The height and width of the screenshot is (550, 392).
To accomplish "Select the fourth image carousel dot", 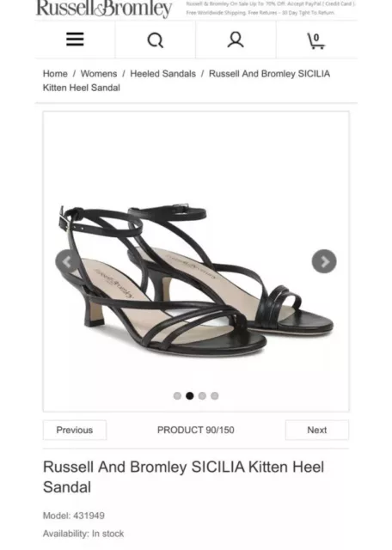I will [x=215, y=395].
